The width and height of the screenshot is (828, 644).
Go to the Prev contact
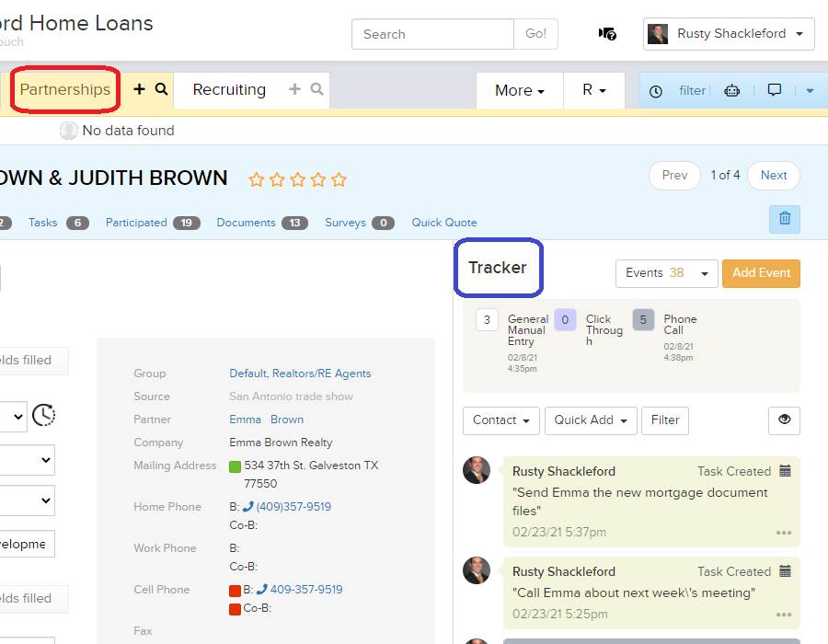coord(674,175)
